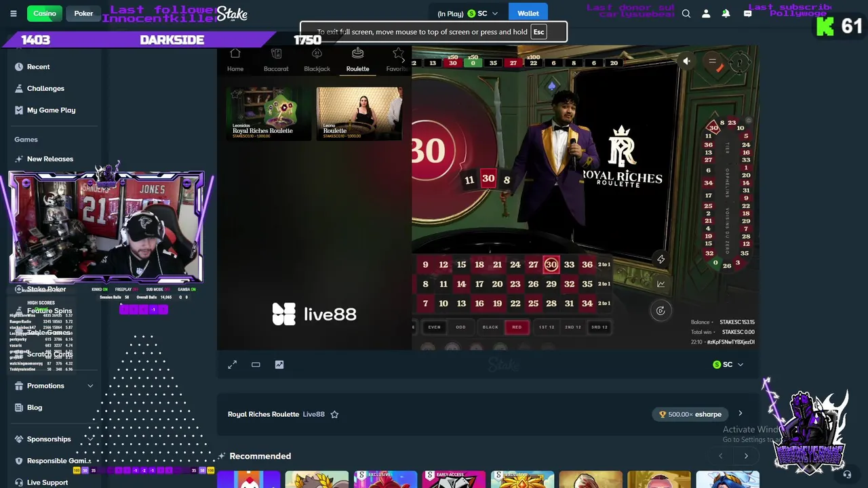Open the notifications bell
This screenshot has width=868, height=488.
[726, 14]
